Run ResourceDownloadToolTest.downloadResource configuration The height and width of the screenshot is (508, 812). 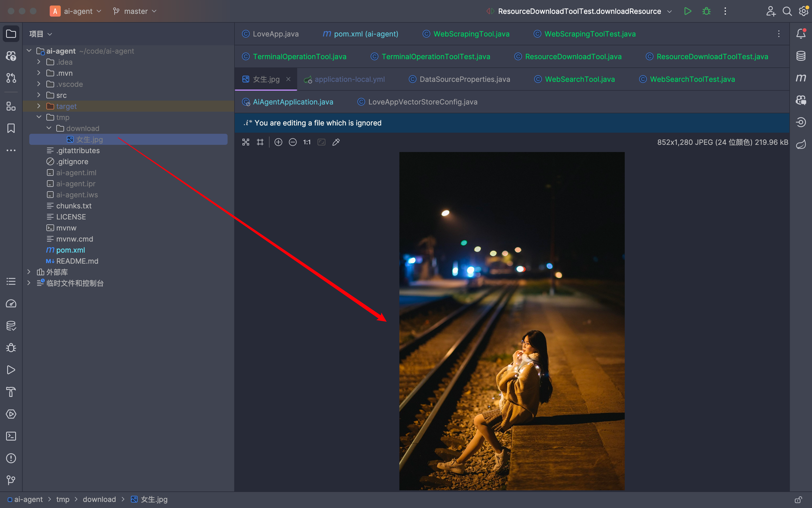pos(687,11)
